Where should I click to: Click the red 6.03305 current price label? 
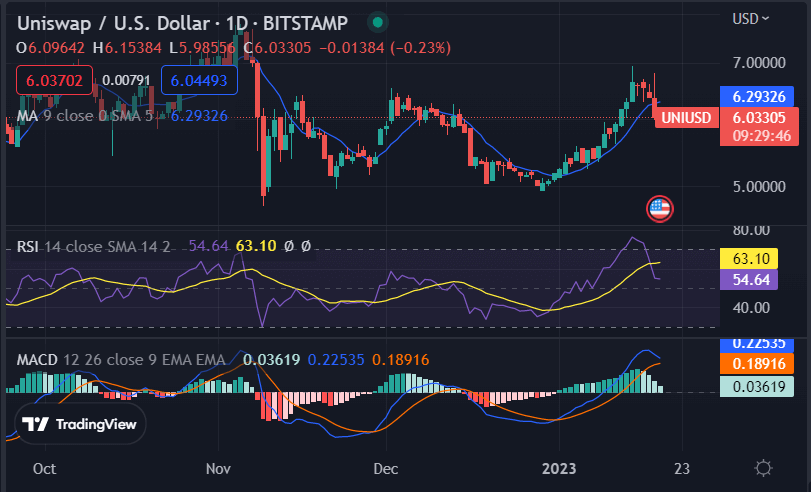click(759, 117)
